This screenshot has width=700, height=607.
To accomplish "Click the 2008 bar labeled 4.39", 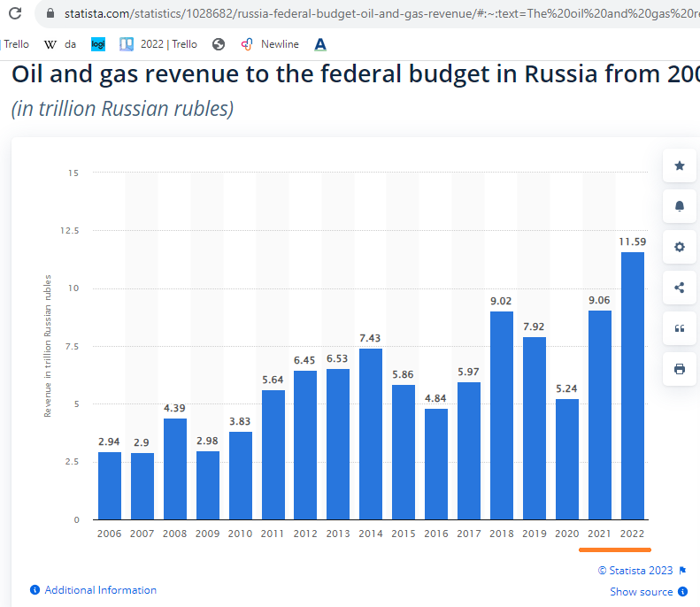I will [175, 469].
